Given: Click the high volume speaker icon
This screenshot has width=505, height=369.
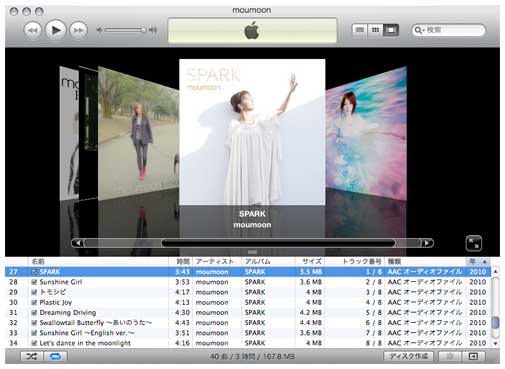Looking at the screenshot, I should (x=153, y=30).
